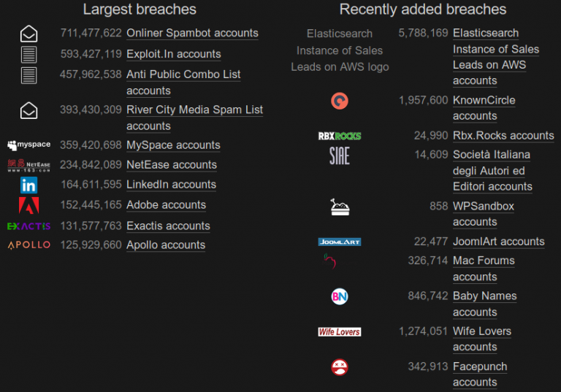Click the WPSandbox logo icon
Viewport: 561px width, 392px height.
[x=340, y=207]
